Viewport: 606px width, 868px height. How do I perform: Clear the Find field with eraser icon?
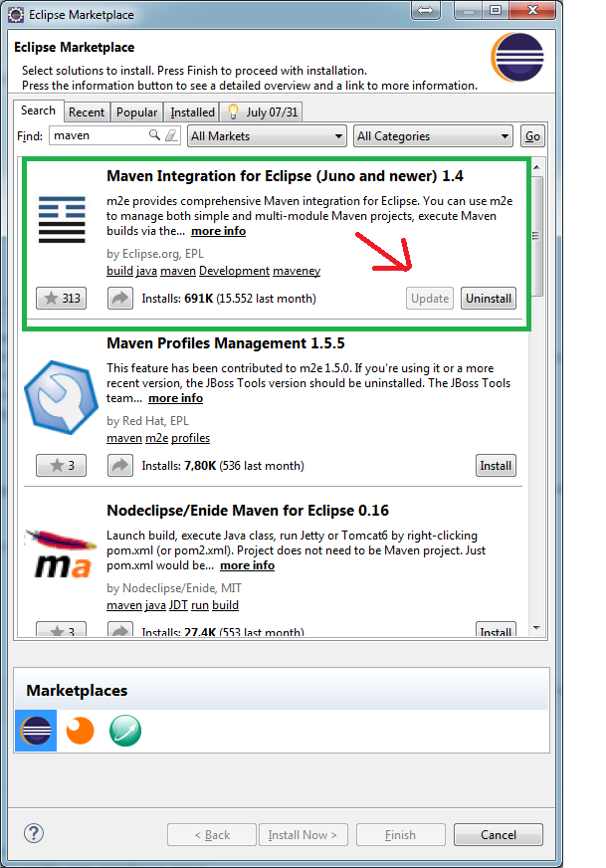click(171, 135)
